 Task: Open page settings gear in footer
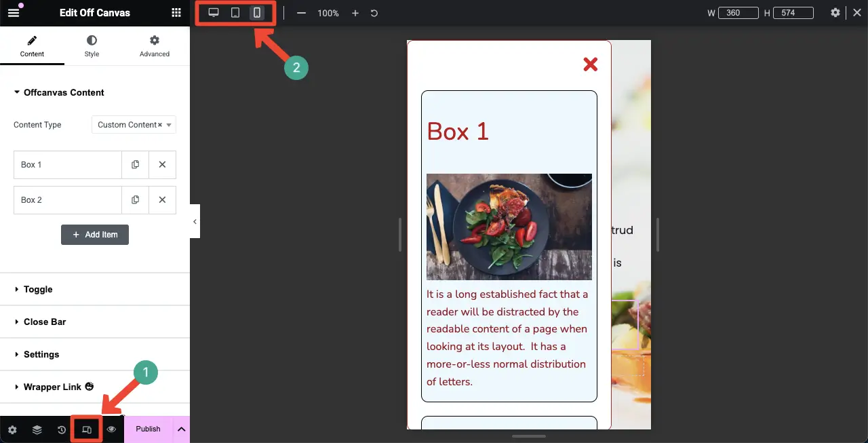pos(12,429)
